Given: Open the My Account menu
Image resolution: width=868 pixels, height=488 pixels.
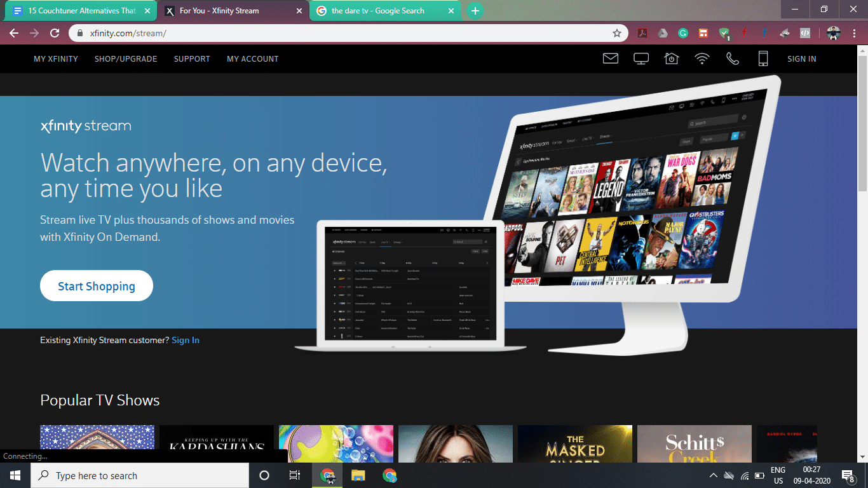Looking at the screenshot, I should (253, 58).
